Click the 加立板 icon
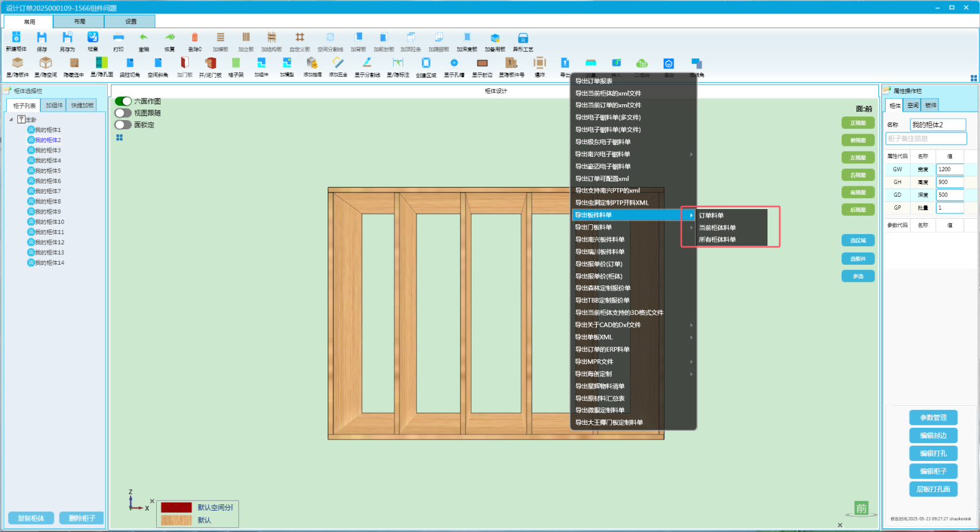The height and width of the screenshot is (532, 980). pyautogui.click(x=246, y=37)
